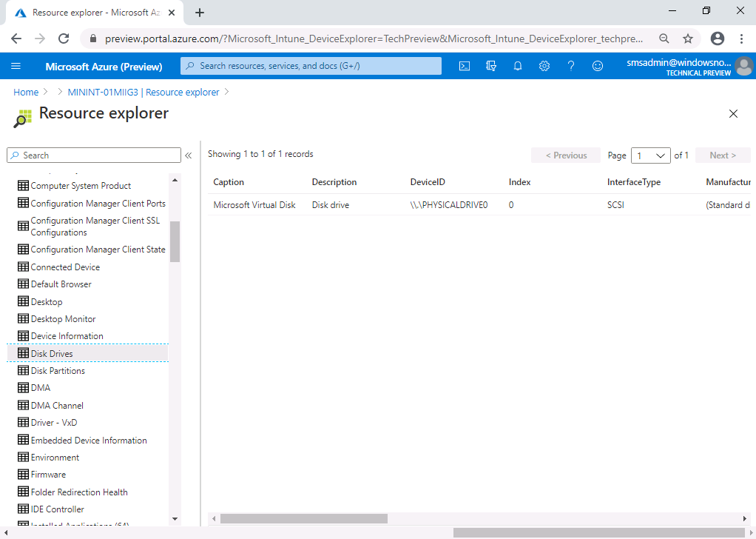This screenshot has width=756, height=539.
Task: Click the Azure search resources box
Action: (x=311, y=66)
